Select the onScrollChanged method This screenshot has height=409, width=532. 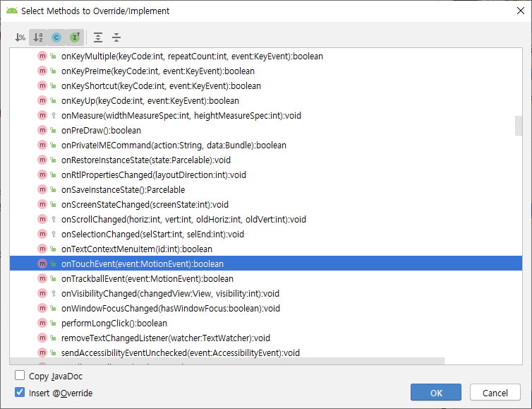[x=266, y=220]
